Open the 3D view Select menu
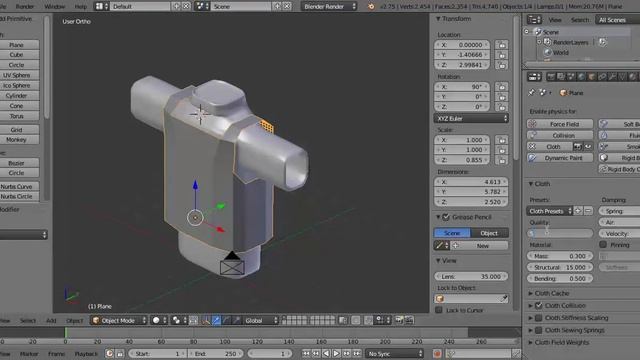 click(x=28, y=321)
